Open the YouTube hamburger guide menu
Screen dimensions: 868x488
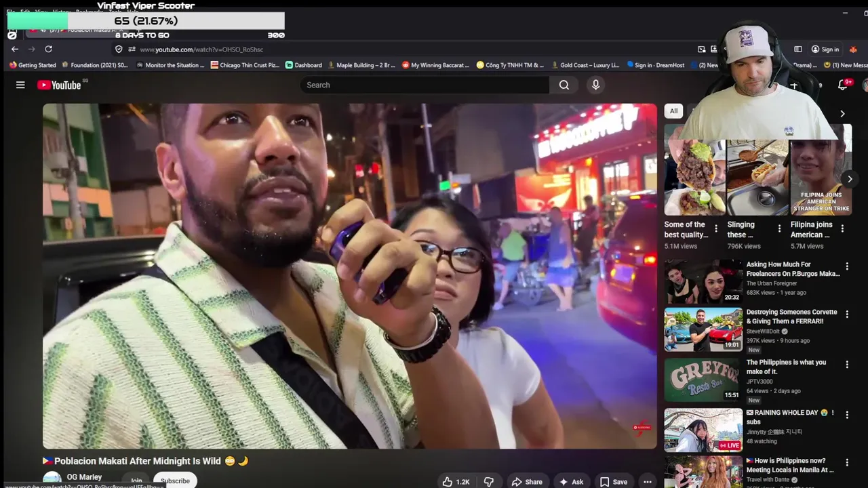pyautogui.click(x=20, y=85)
